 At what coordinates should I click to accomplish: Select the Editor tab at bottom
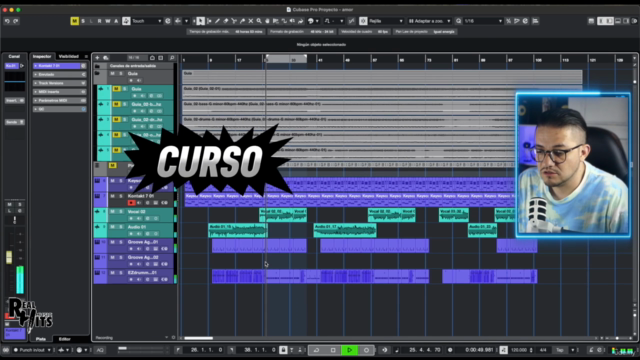(64, 339)
